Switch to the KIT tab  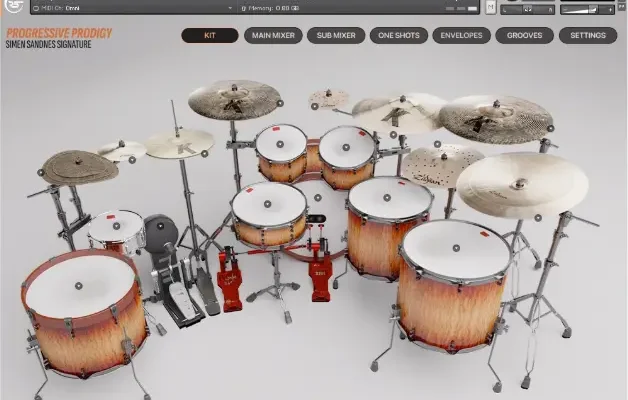[x=208, y=35]
